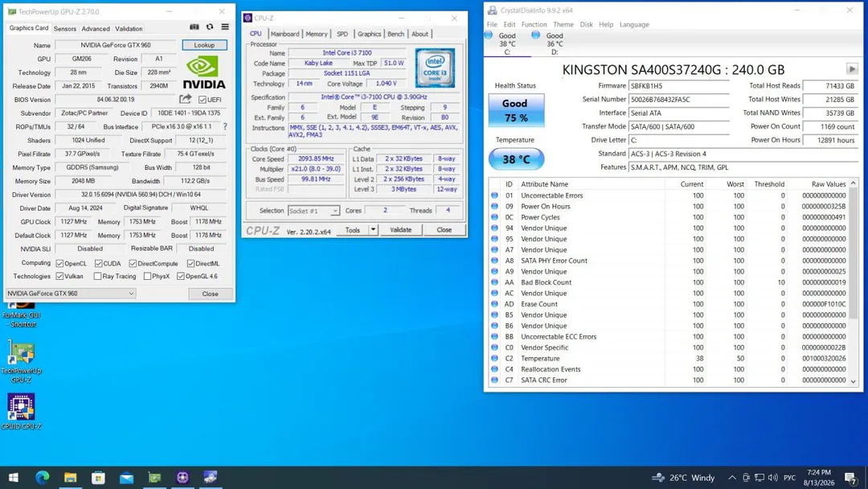Click the GPU-Z screenshot camera icon

click(x=194, y=27)
